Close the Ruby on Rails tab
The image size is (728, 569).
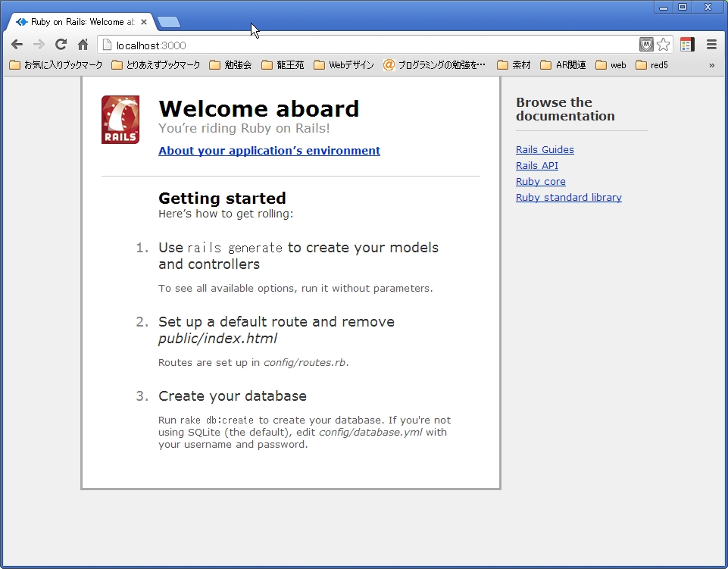144,22
